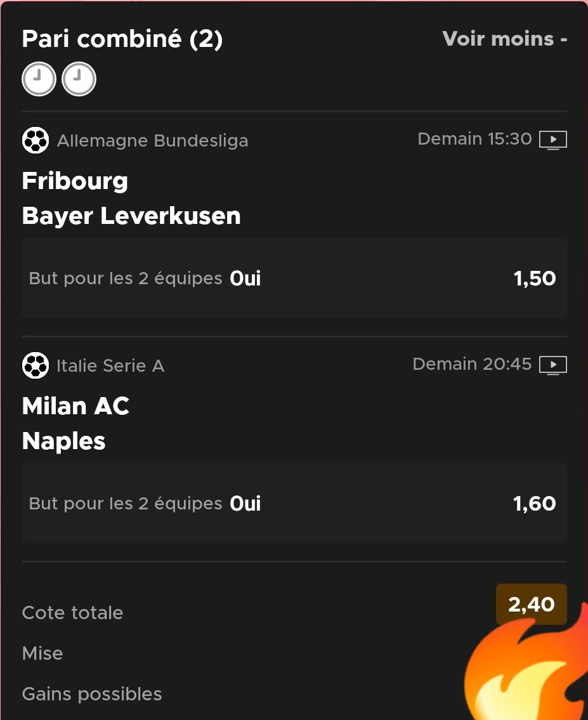Click the Gains possibles label

pos(92,694)
